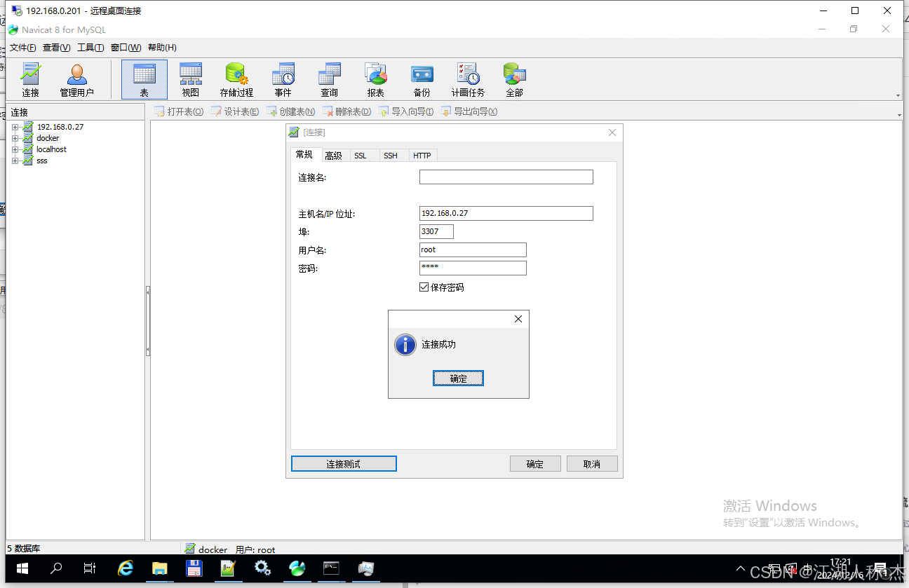Open the 工具 (Tools) menu

click(x=90, y=48)
